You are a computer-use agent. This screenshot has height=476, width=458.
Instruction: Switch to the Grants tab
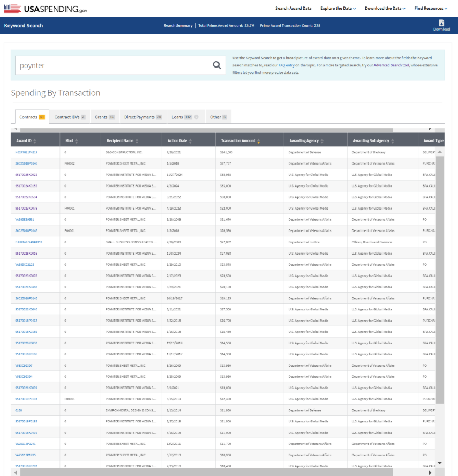click(x=104, y=117)
